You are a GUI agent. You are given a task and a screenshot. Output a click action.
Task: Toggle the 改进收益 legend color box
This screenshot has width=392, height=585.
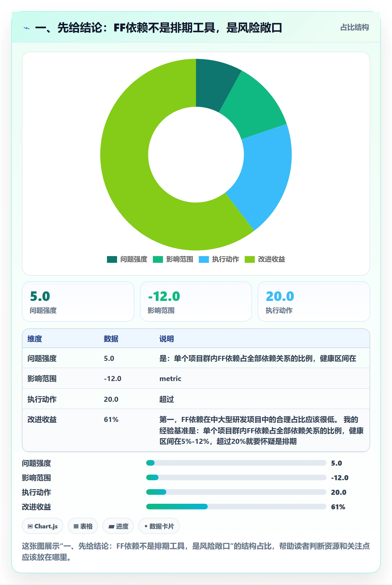pos(249,259)
